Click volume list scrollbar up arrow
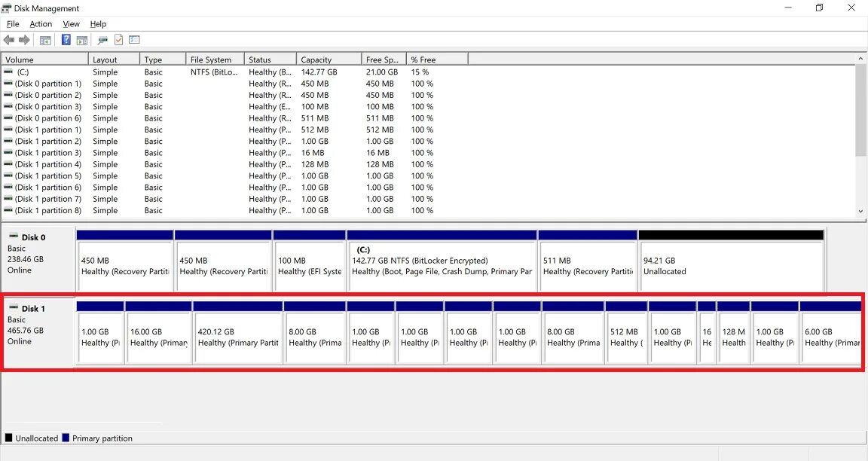Image resolution: width=868 pixels, height=461 pixels. coord(860,59)
